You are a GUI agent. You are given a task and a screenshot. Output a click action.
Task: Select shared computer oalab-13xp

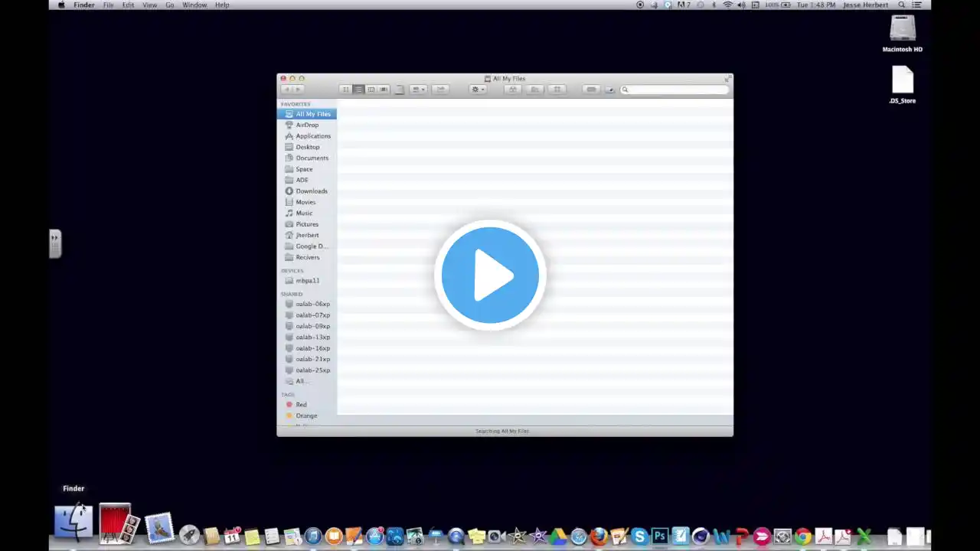click(x=307, y=337)
